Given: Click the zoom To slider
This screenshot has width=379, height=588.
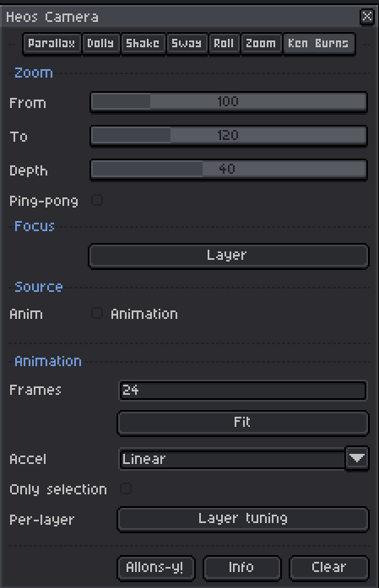Looking at the screenshot, I should pyautogui.click(x=229, y=135).
